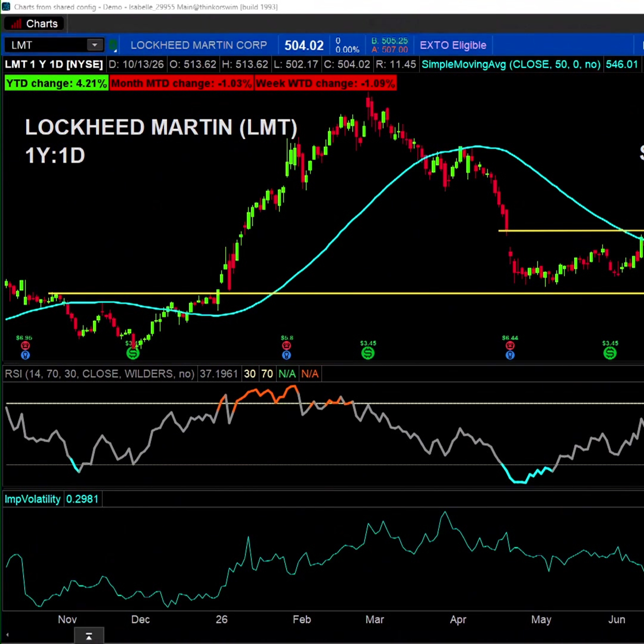The height and width of the screenshot is (644, 644).
Task: Click the LMT 1 Y 1D [NYSE] chart label
Action: click(54, 64)
